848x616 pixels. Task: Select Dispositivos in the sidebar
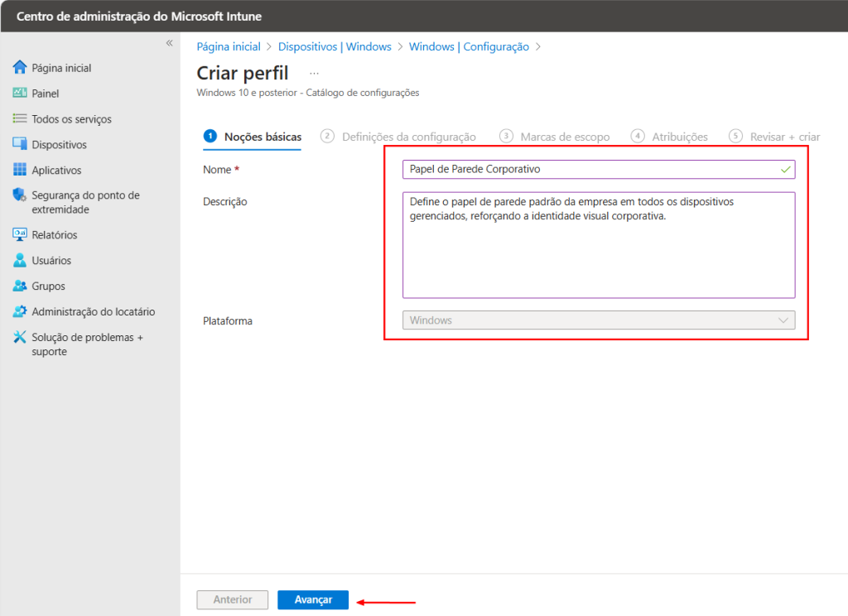(57, 144)
